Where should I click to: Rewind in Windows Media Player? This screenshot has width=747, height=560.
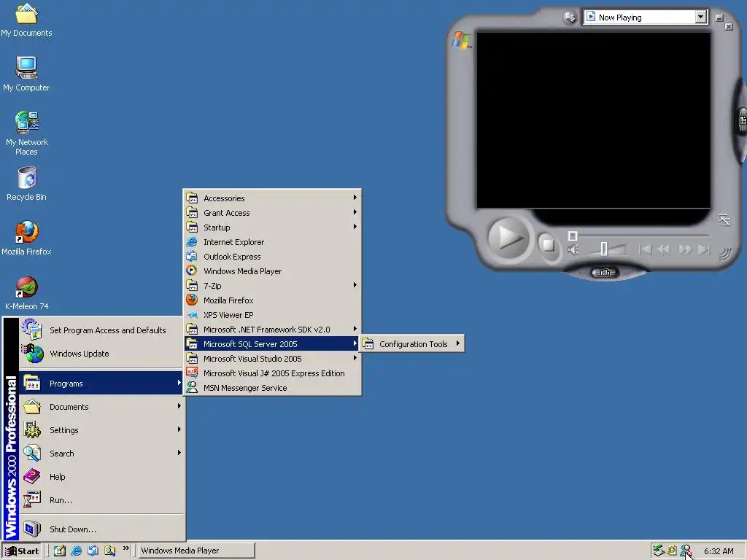(664, 249)
